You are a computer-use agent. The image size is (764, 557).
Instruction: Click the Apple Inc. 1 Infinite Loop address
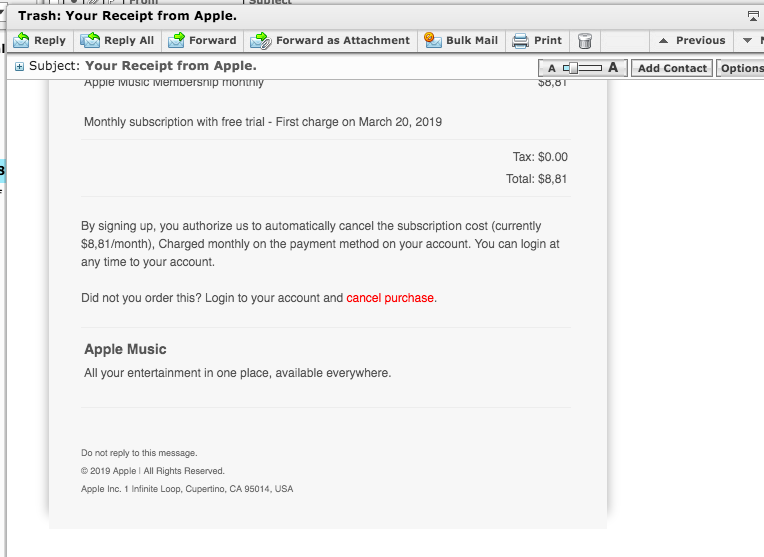[187, 489]
